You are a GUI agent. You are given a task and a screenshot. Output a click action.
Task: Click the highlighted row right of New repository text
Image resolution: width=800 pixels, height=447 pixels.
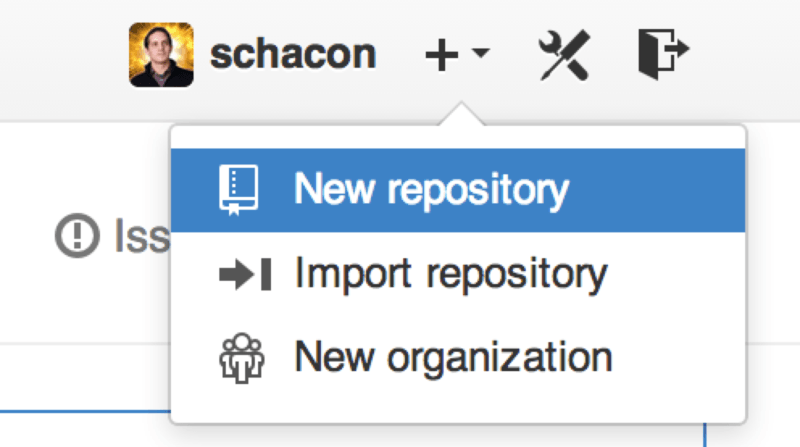coord(660,189)
